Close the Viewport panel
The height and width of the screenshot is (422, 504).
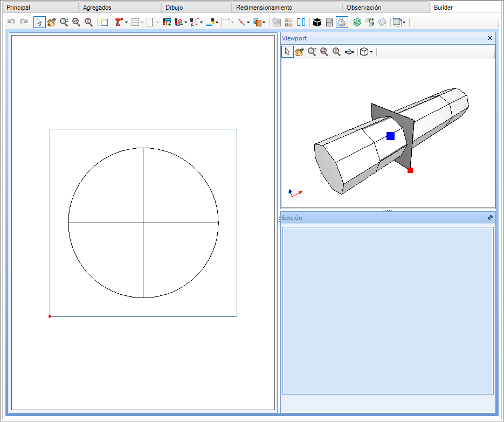[489, 38]
